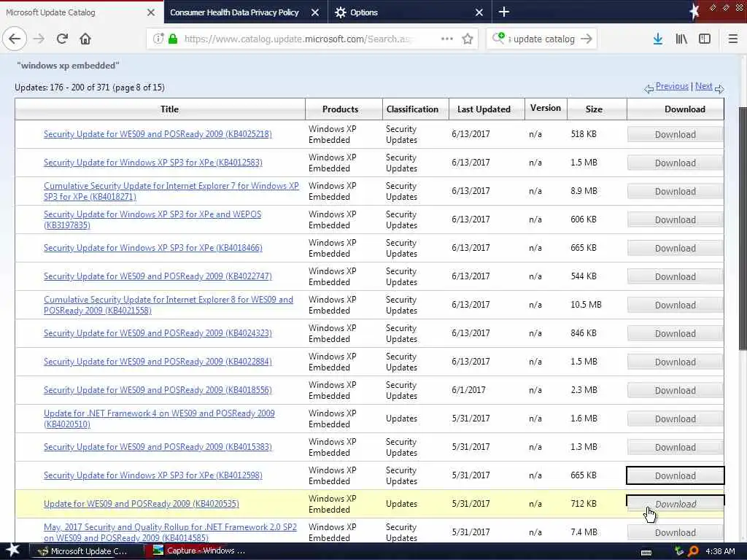Go to Previous results page
The width and height of the screenshot is (747, 560).
672,86
